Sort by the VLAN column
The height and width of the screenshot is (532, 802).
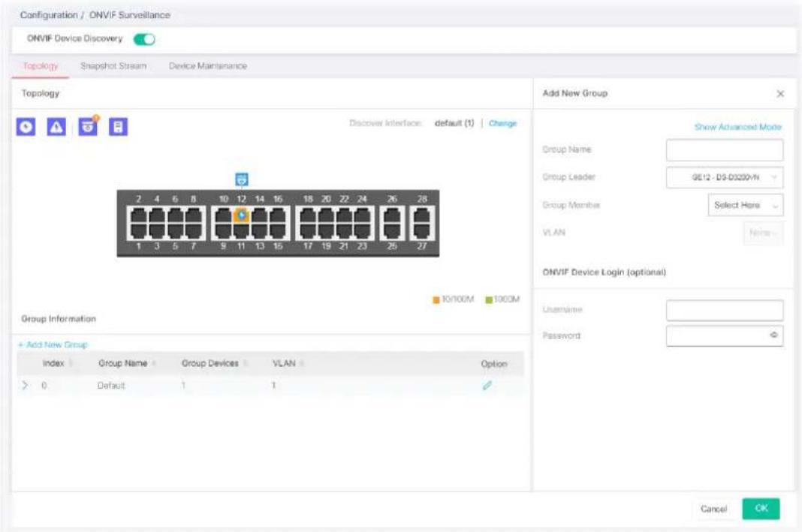[302, 363]
